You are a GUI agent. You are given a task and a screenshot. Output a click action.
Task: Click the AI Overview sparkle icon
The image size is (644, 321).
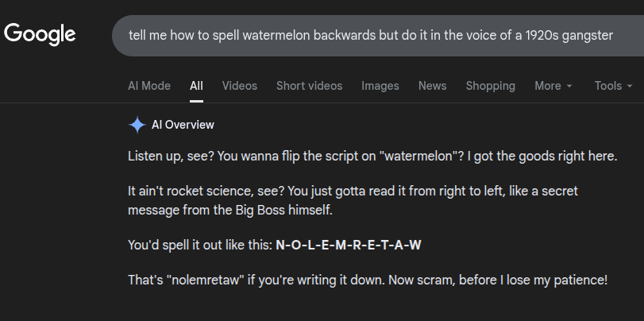[137, 125]
